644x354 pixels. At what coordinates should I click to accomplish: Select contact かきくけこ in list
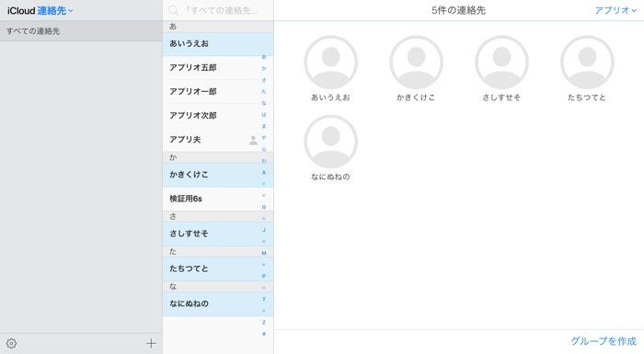point(218,175)
